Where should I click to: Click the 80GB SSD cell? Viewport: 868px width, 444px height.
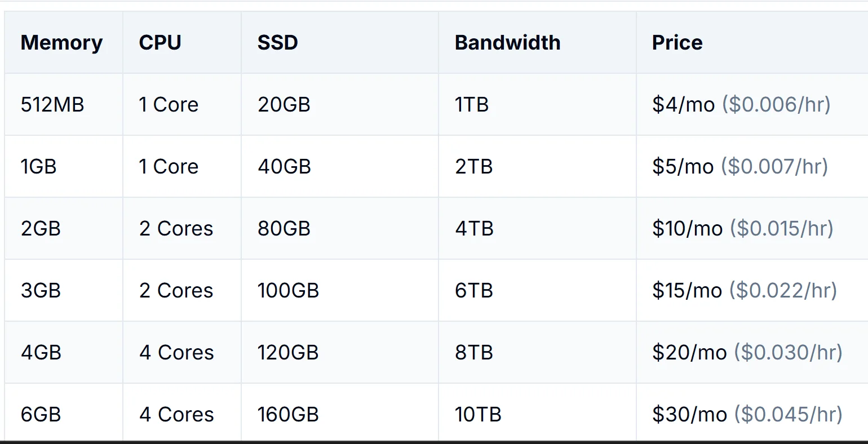tap(284, 229)
